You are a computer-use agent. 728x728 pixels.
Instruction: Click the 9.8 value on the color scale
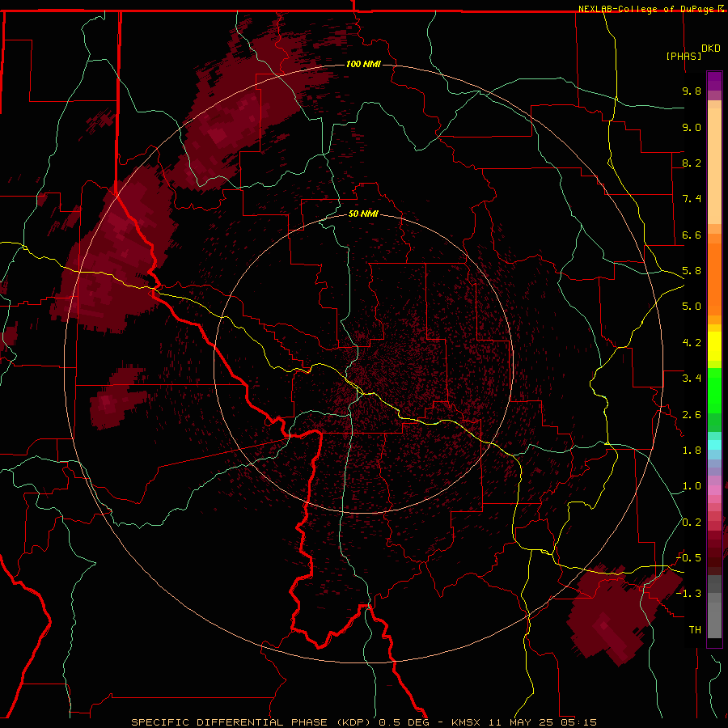click(692, 91)
